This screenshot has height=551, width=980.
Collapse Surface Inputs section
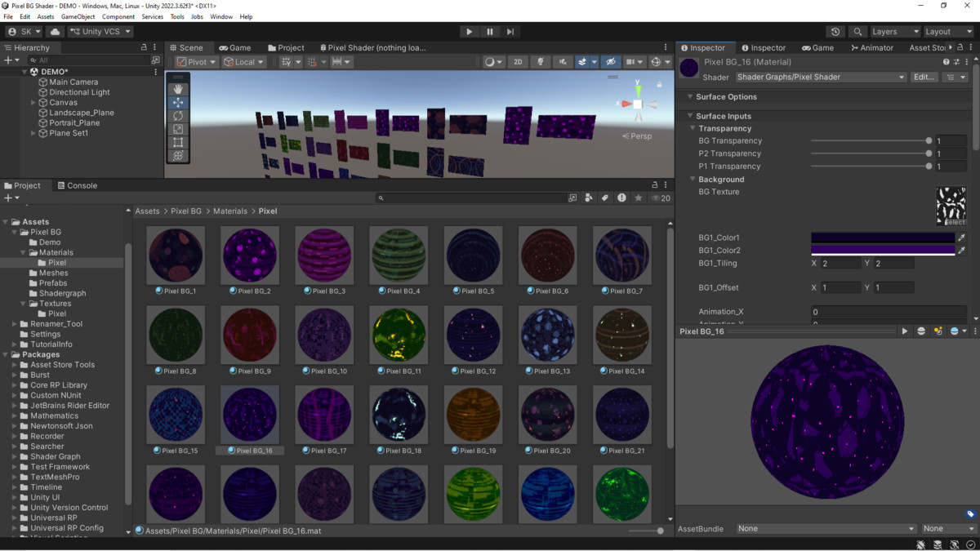690,116
